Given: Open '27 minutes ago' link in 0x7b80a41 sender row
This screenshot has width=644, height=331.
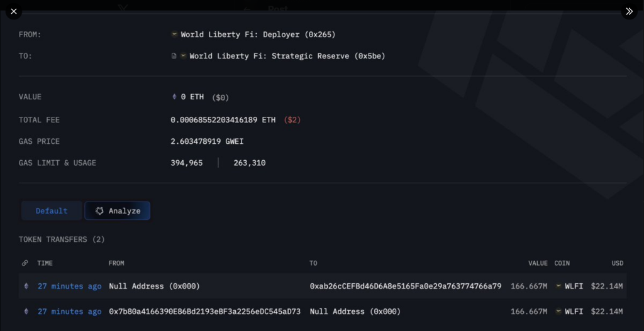Looking at the screenshot, I should 69,312.
